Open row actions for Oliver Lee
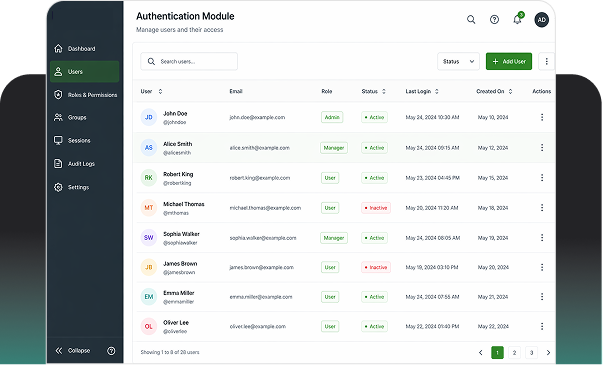Screen dimensions: 603x365 coord(542,326)
